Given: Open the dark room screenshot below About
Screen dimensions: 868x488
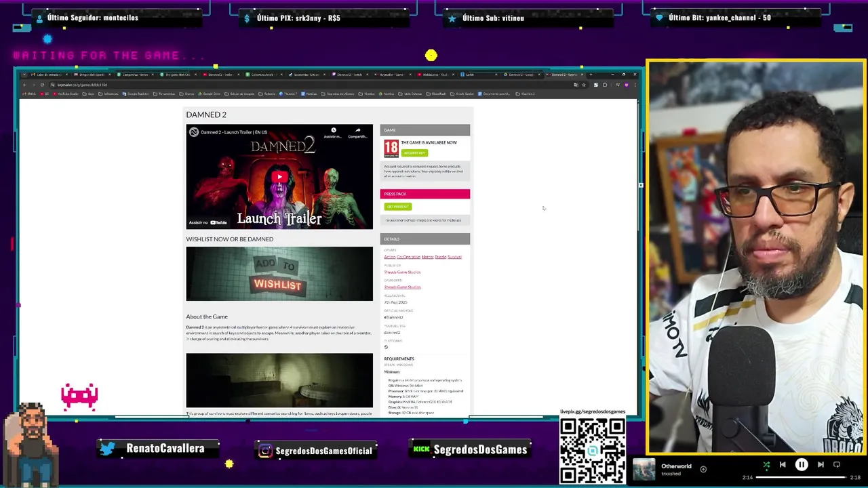Looking at the screenshot, I should (x=279, y=380).
